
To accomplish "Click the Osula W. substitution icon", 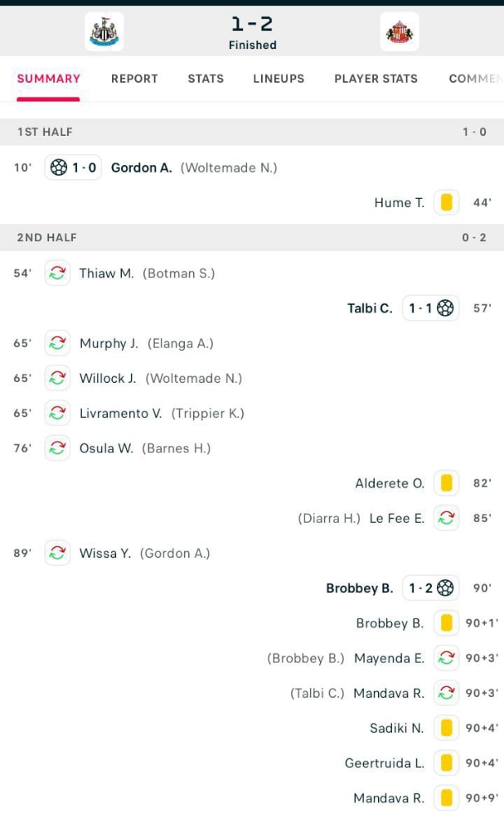I will 57,448.
